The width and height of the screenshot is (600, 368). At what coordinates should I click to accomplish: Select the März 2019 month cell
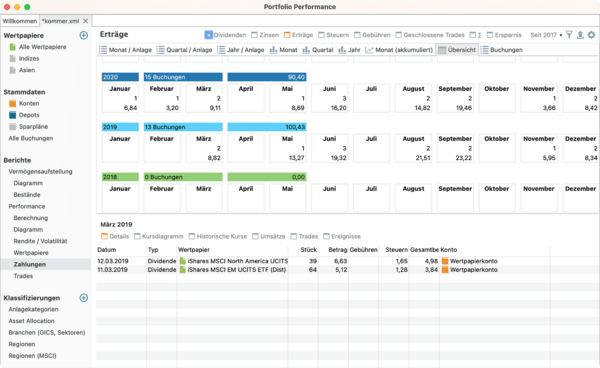[204, 148]
